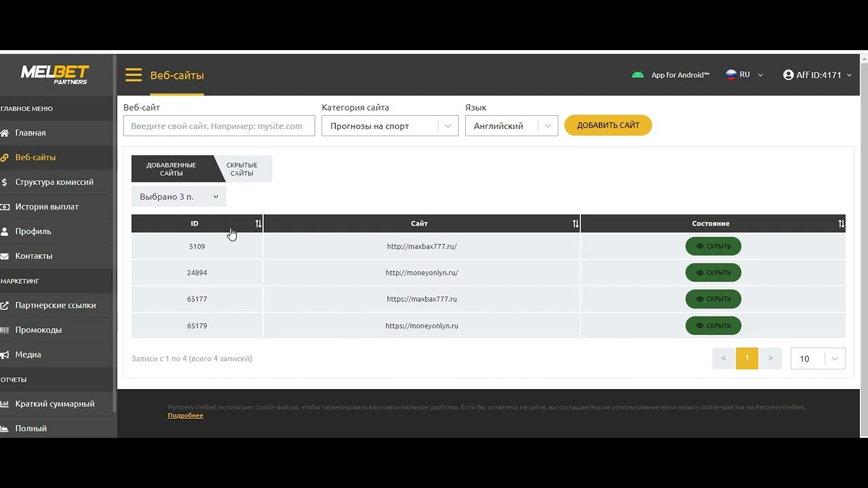Switch to Скрытые сайты tab

coord(242,169)
